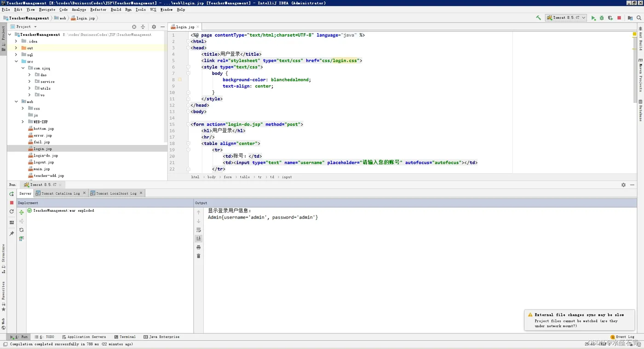Deploy all with green arrows icon
This screenshot has height=349, width=644.
[x=21, y=212]
